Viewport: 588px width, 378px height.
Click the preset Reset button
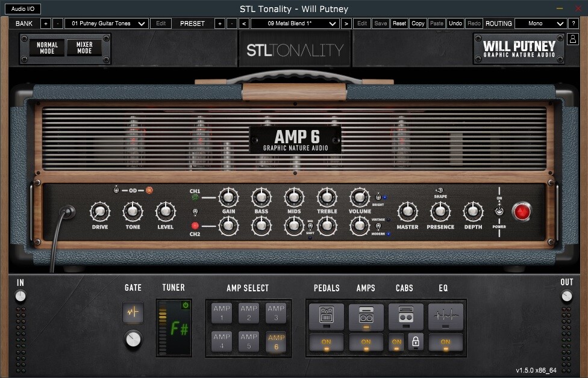click(x=399, y=23)
